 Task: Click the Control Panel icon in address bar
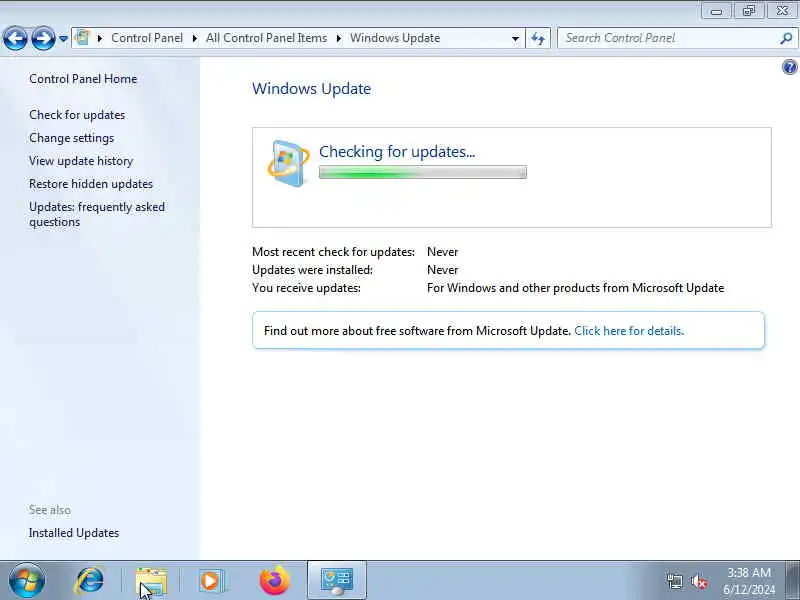[82, 38]
